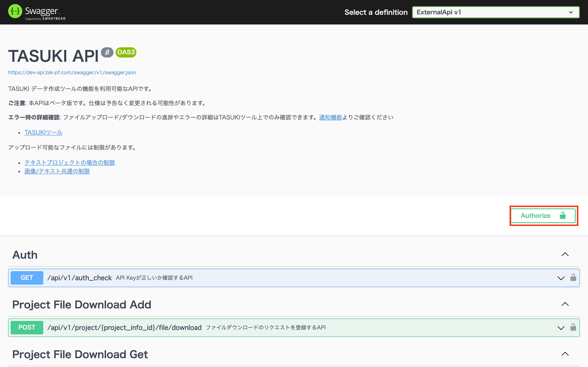The width and height of the screenshot is (588, 367).
Task: Open the TASUKIツール link
Action: click(x=43, y=133)
